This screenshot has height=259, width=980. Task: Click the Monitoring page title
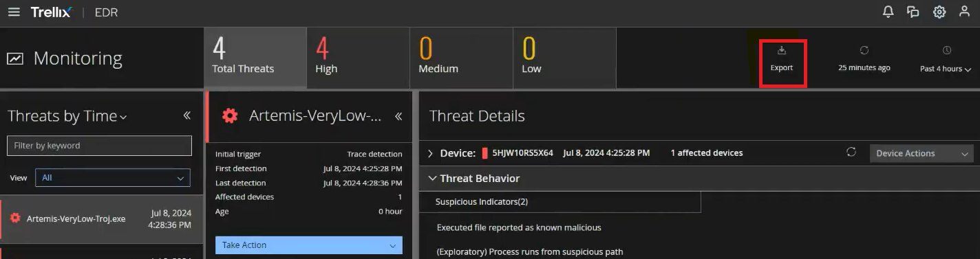pyautogui.click(x=78, y=58)
